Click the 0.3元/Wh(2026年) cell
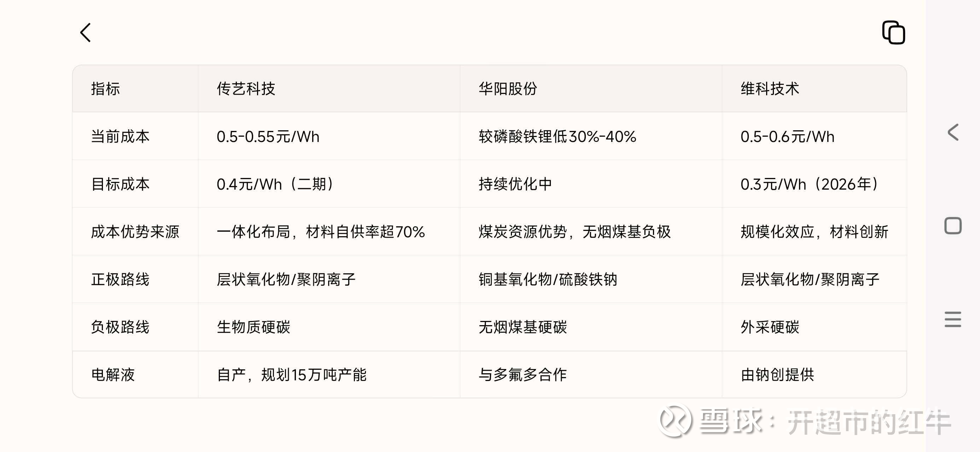Image resolution: width=980 pixels, height=452 pixels. [x=810, y=184]
